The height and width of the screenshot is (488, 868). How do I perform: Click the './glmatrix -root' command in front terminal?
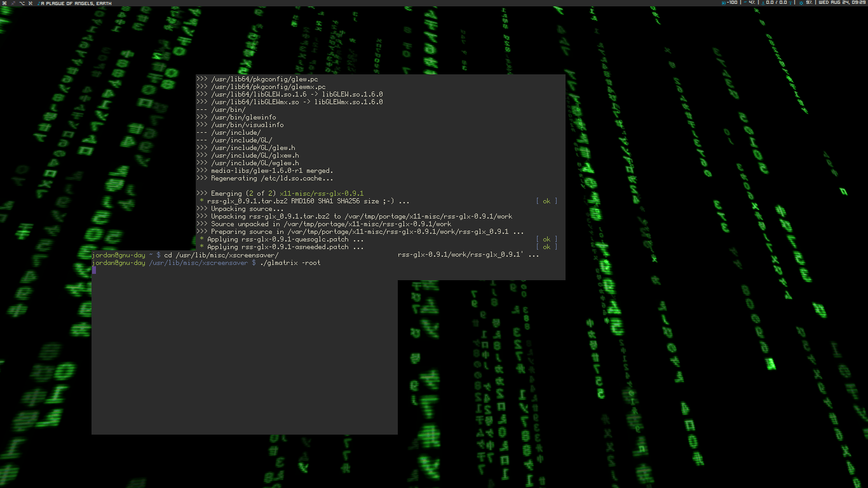pyautogui.click(x=290, y=262)
